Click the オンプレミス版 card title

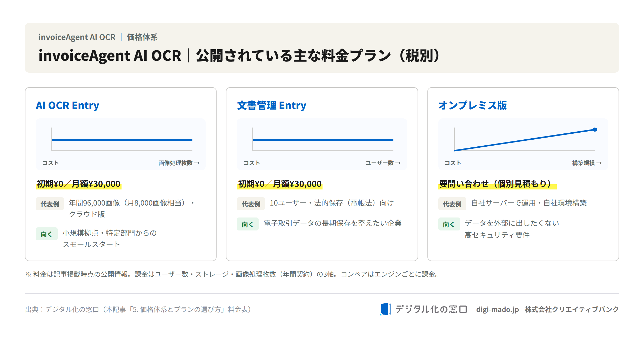473,105
